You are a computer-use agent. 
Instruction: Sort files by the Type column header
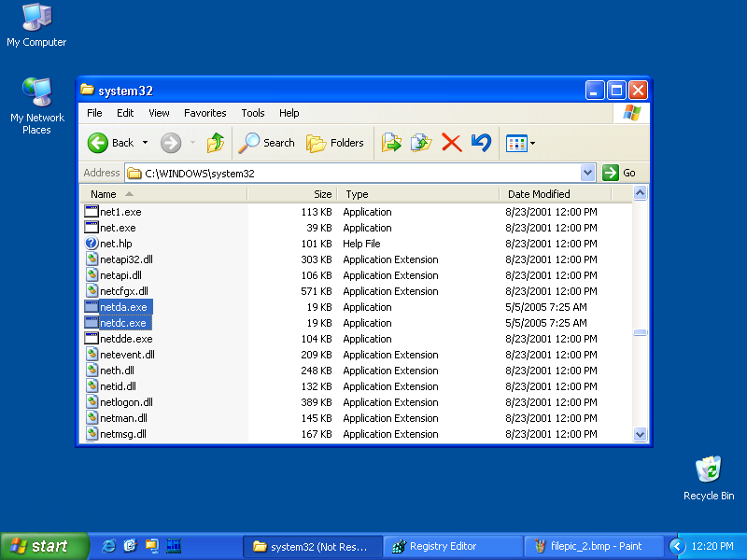(x=418, y=194)
